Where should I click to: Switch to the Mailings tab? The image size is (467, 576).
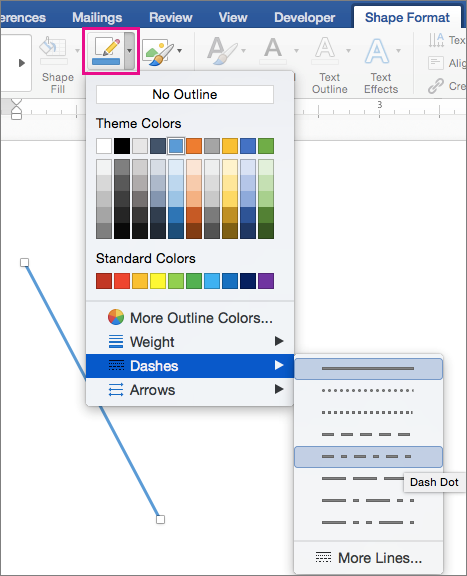point(97,17)
